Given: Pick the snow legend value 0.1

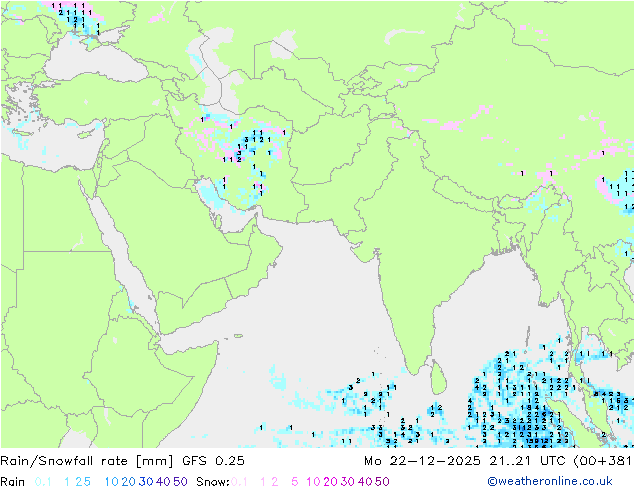Looking at the screenshot, I should (x=239, y=482).
